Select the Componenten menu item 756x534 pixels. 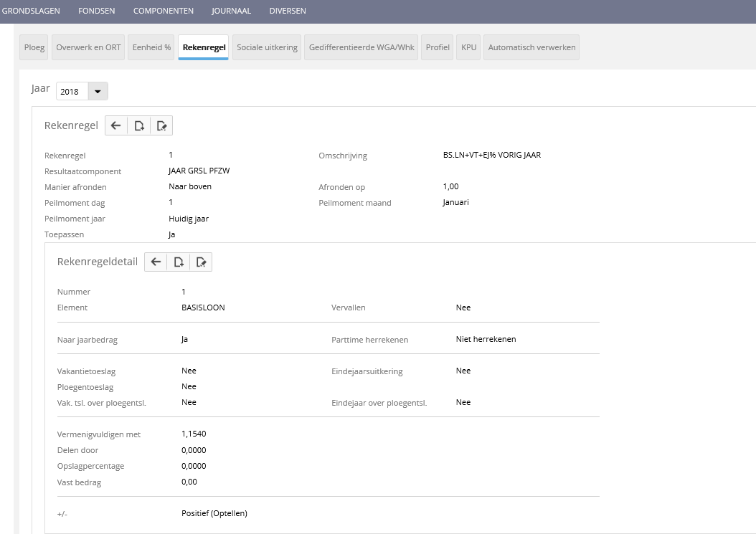point(163,11)
